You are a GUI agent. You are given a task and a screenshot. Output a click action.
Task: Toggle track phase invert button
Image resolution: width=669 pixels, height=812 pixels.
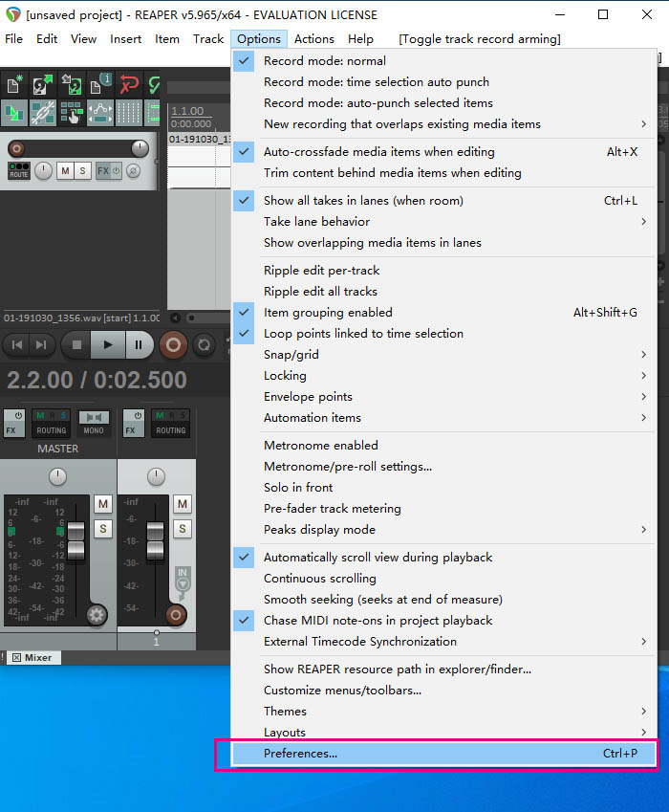pyautogui.click(x=134, y=171)
